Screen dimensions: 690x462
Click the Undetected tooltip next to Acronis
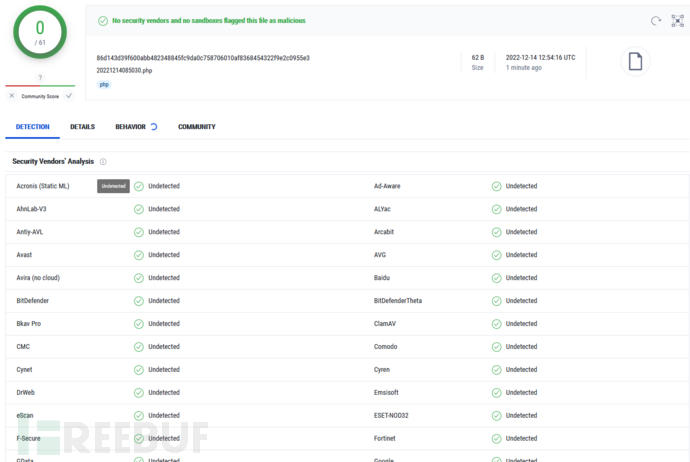(113, 186)
